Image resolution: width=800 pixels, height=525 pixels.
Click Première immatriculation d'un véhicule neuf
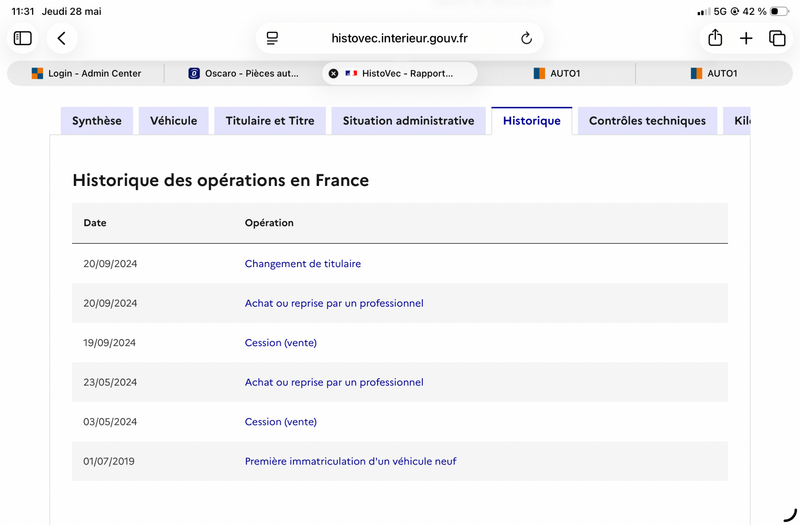351,461
